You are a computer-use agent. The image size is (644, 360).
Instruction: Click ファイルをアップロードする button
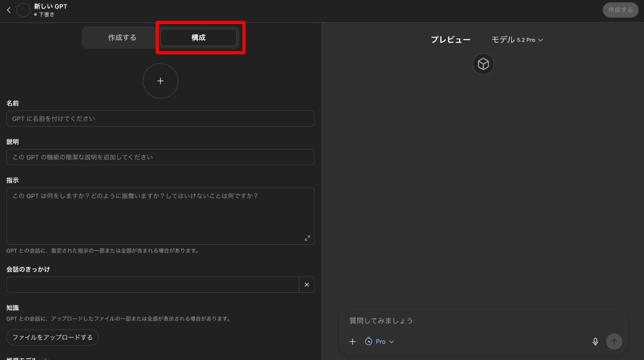tap(53, 337)
